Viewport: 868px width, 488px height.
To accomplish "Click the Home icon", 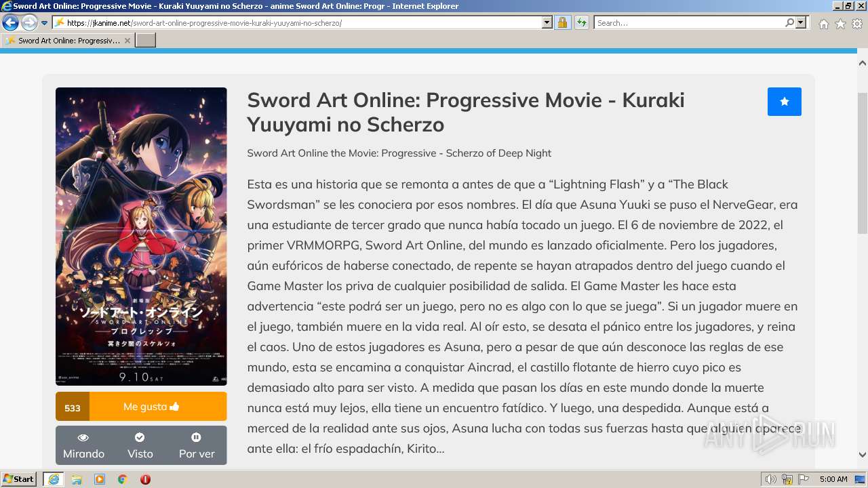I will point(823,24).
